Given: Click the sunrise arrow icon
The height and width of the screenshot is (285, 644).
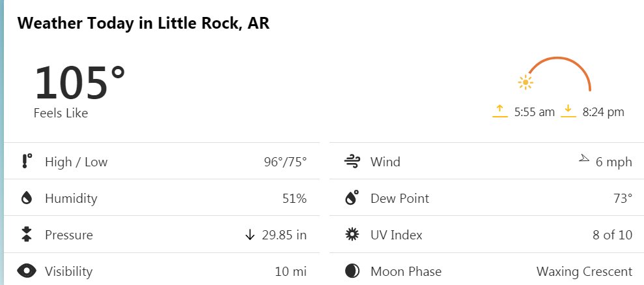Looking at the screenshot, I should coord(500,111).
